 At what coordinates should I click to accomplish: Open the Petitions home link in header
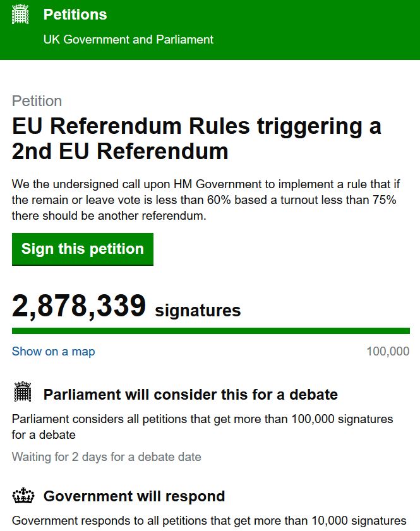75,15
